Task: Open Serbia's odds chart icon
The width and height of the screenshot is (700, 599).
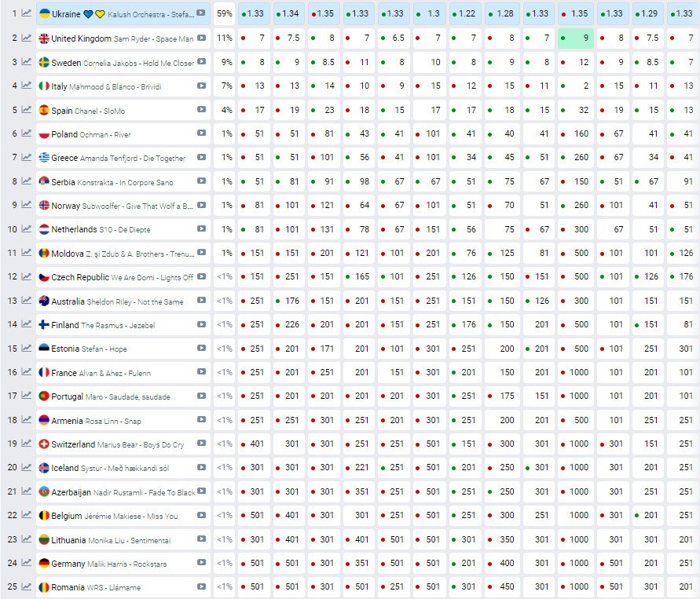Action: (x=27, y=181)
